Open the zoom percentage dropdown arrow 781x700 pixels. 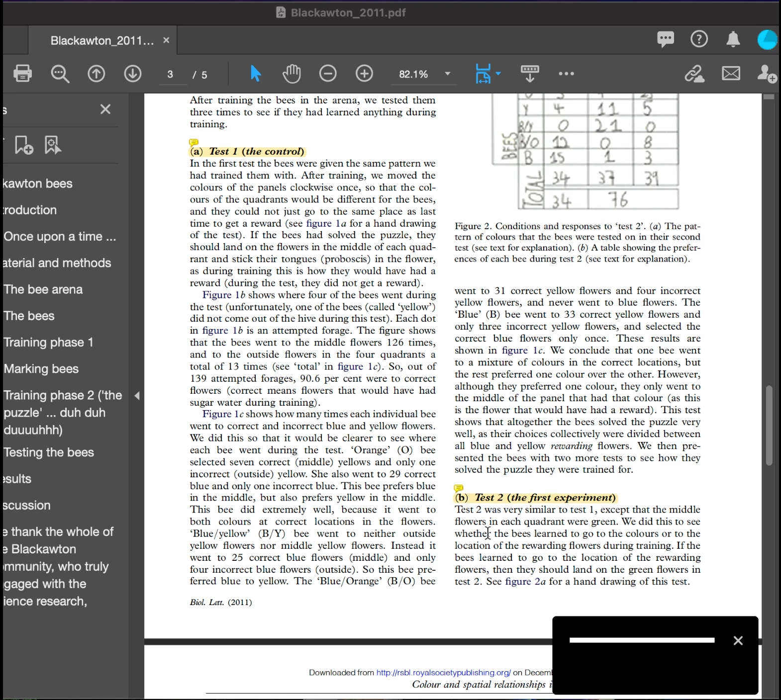point(448,74)
